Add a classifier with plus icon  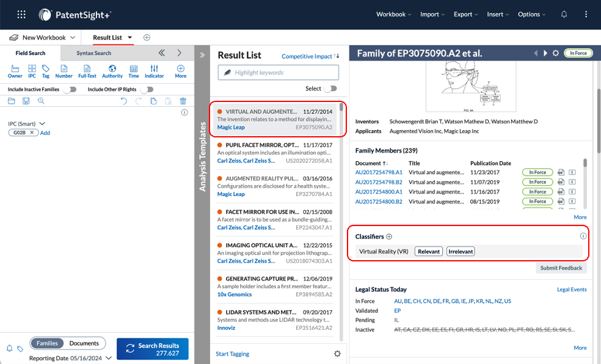pos(389,237)
